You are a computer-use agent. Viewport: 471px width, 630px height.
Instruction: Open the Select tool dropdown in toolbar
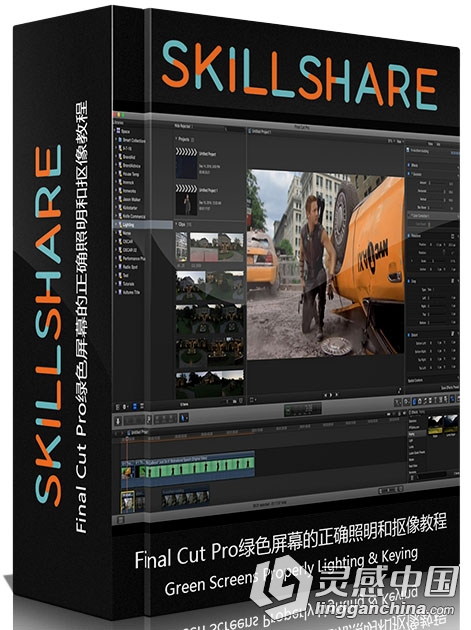pos(184,418)
